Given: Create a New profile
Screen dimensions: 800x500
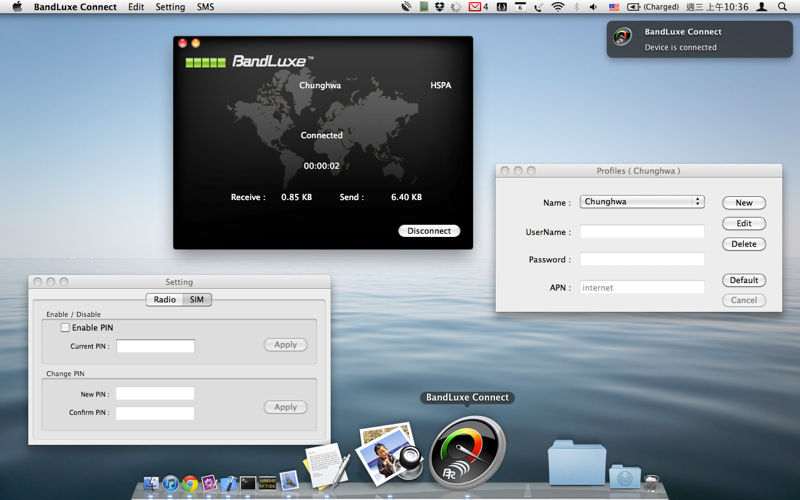Looking at the screenshot, I should click(744, 203).
